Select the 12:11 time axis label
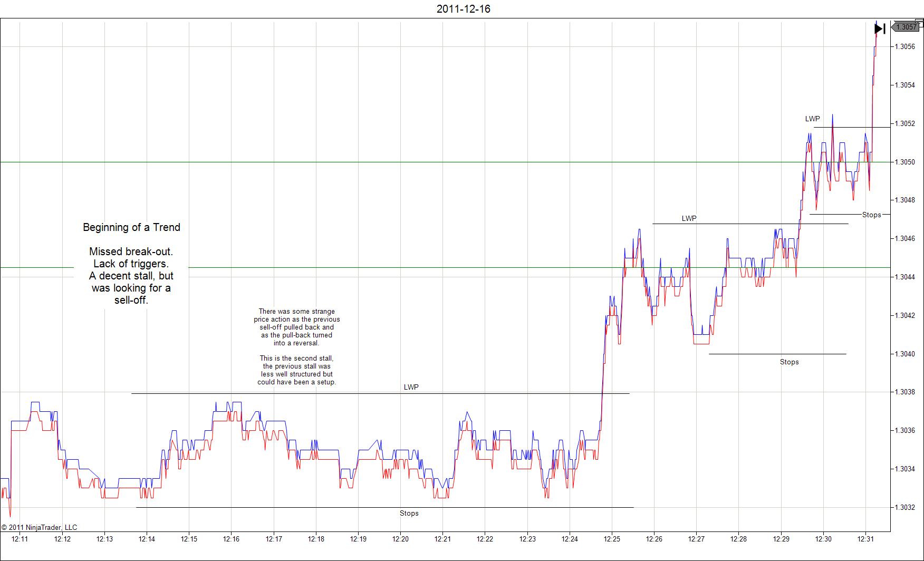The width and height of the screenshot is (924, 561). coord(20,539)
